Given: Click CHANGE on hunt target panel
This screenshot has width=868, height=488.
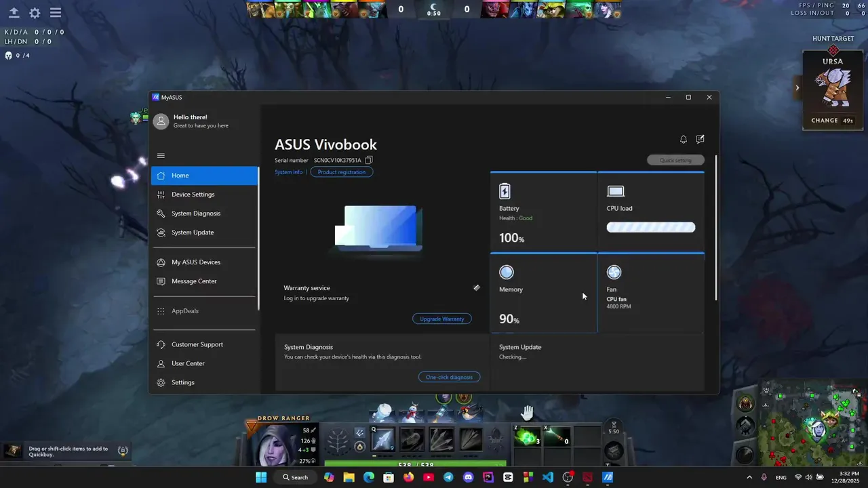Looking at the screenshot, I should [833, 121].
